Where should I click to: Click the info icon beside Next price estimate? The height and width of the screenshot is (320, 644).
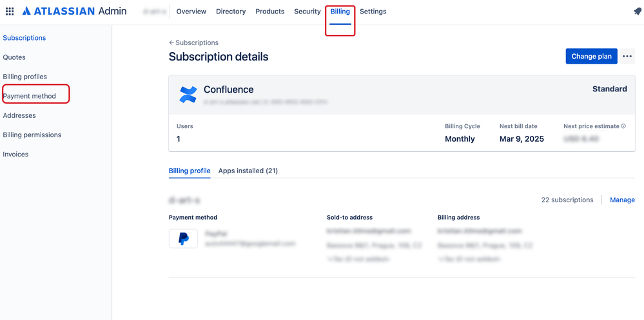click(623, 126)
